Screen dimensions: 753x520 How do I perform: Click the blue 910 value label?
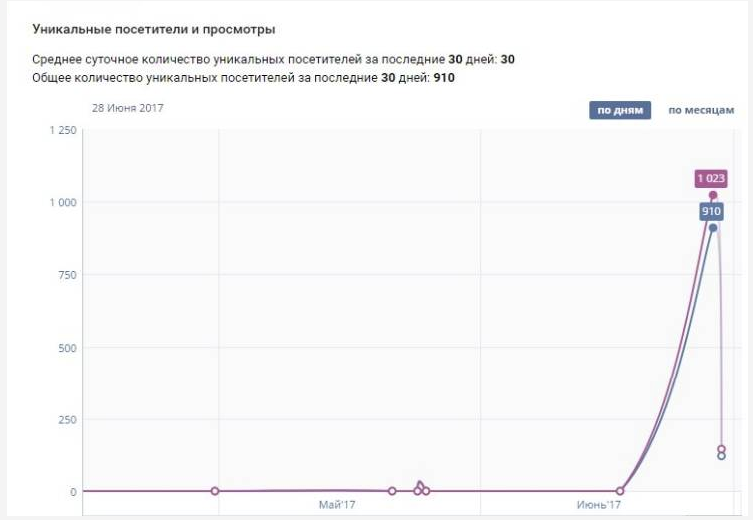coord(711,212)
